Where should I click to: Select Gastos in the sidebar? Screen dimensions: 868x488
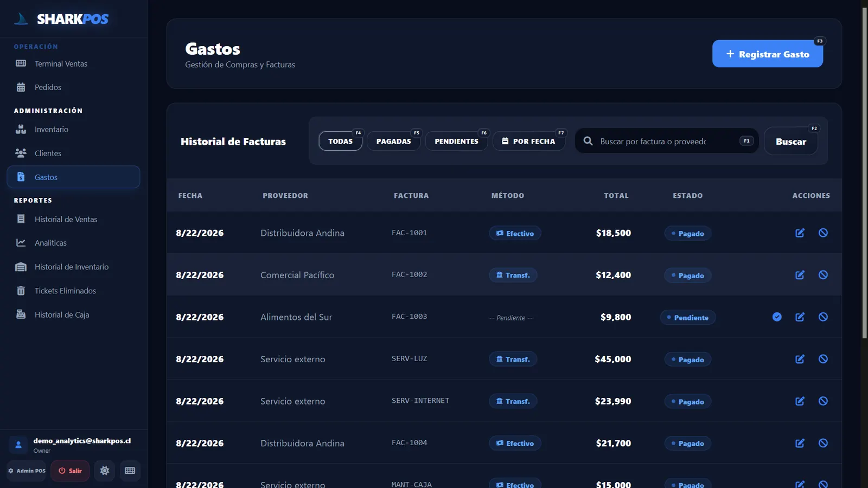coord(73,177)
